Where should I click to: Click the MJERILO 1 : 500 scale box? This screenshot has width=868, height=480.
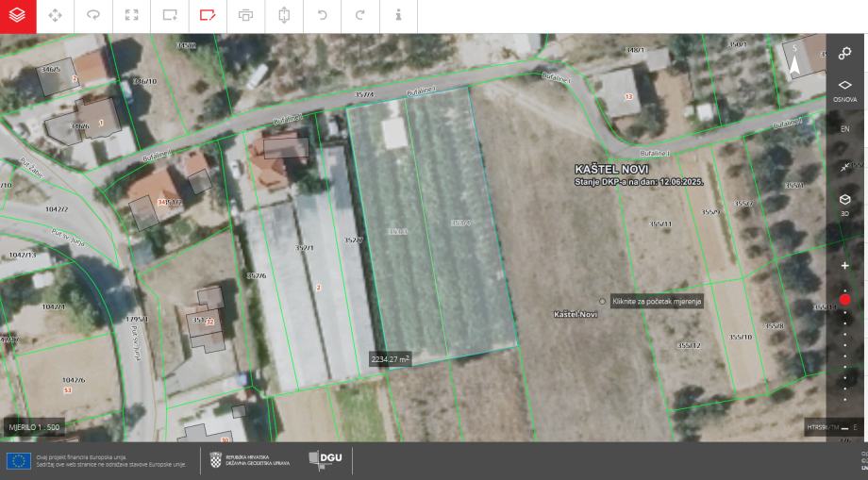[x=34, y=427]
